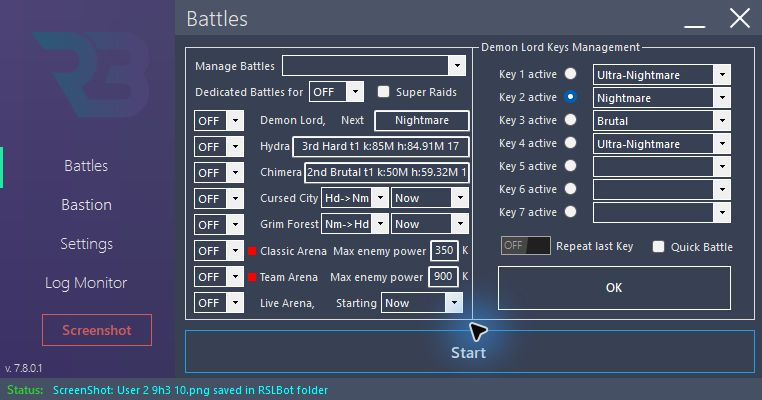Open Key 1 Ultra-Nightmare difficulty dropdown
This screenshot has width=762, height=400.
pos(661,75)
